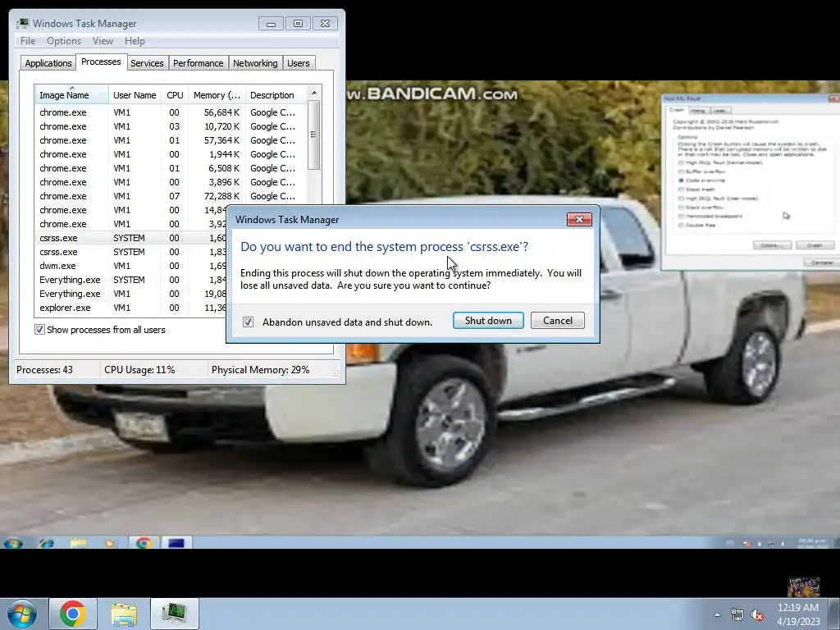Image resolution: width=840 pixels, height=630 pixels.
Task: Open the Hang tab in Not My Fault
Action: click(x=697, y=111)
